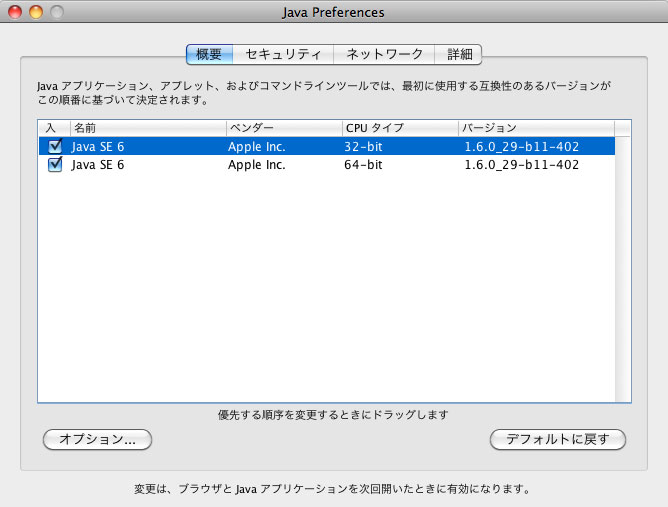
Task: Click the gray zoom window button
Action: coord(56,13)
